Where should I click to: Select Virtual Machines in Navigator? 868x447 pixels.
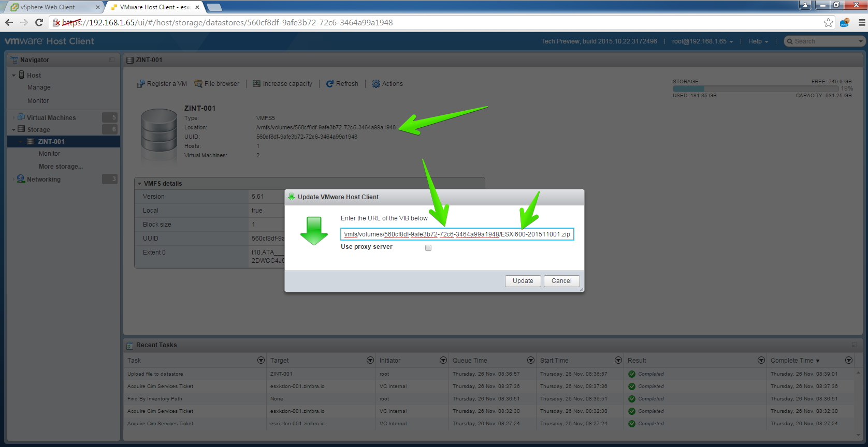pyautogui.click(x=51, y=118)
